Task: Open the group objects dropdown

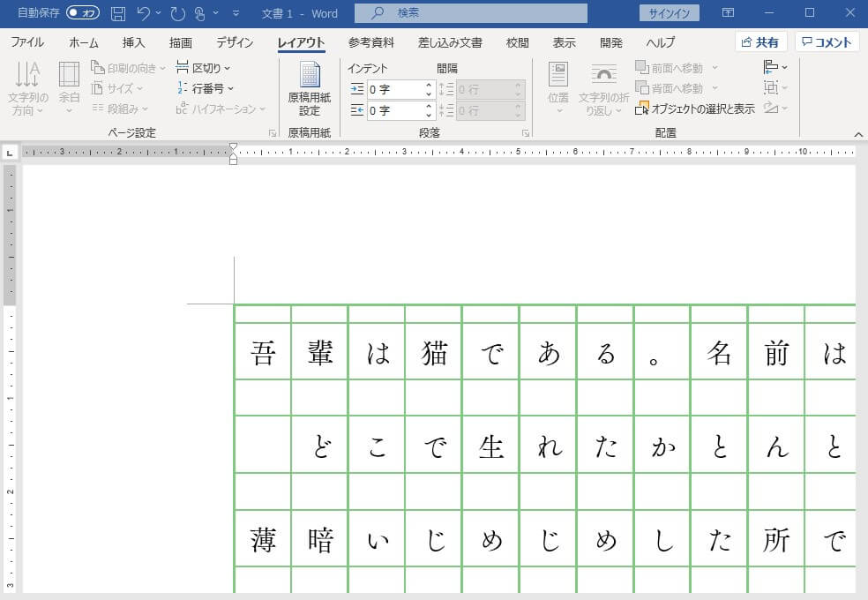Action: coord(775,87)
